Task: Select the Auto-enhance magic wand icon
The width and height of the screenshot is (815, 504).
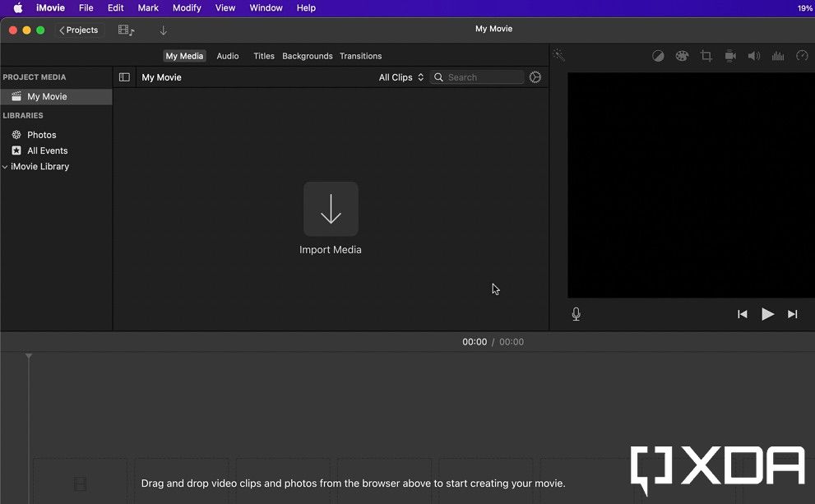Action: [558, 55]
